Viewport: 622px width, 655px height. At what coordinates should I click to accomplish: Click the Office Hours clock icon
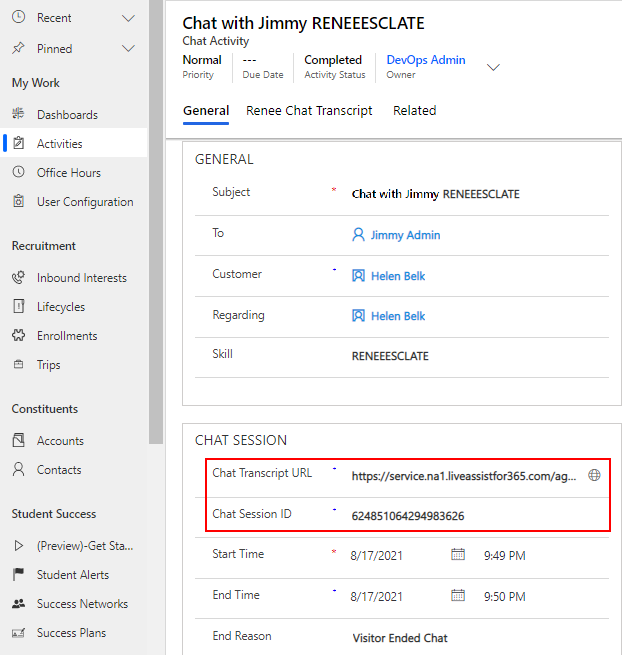(18, 173)
